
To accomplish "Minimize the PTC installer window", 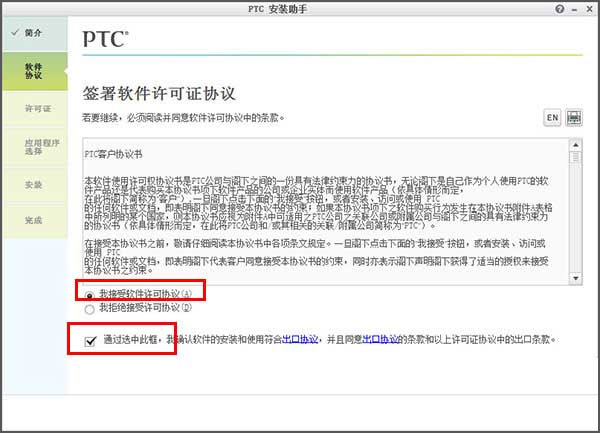I will [574, 10].
